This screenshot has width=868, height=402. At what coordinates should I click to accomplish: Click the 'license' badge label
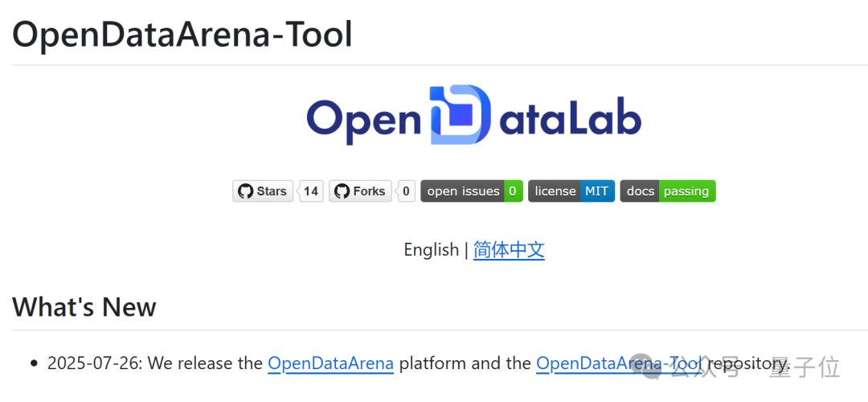pyautogui.click(x=555, y=191)
